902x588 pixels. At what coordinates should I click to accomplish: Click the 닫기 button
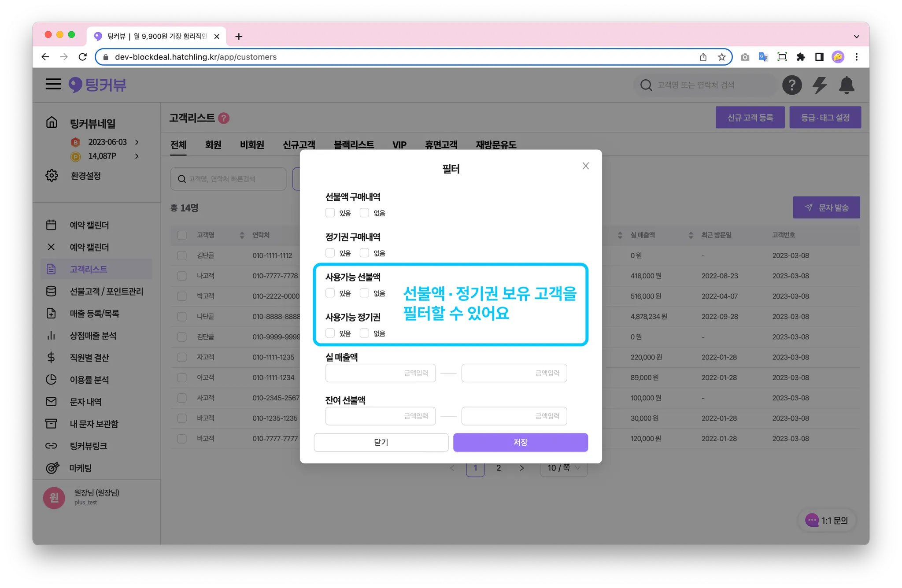381,442
